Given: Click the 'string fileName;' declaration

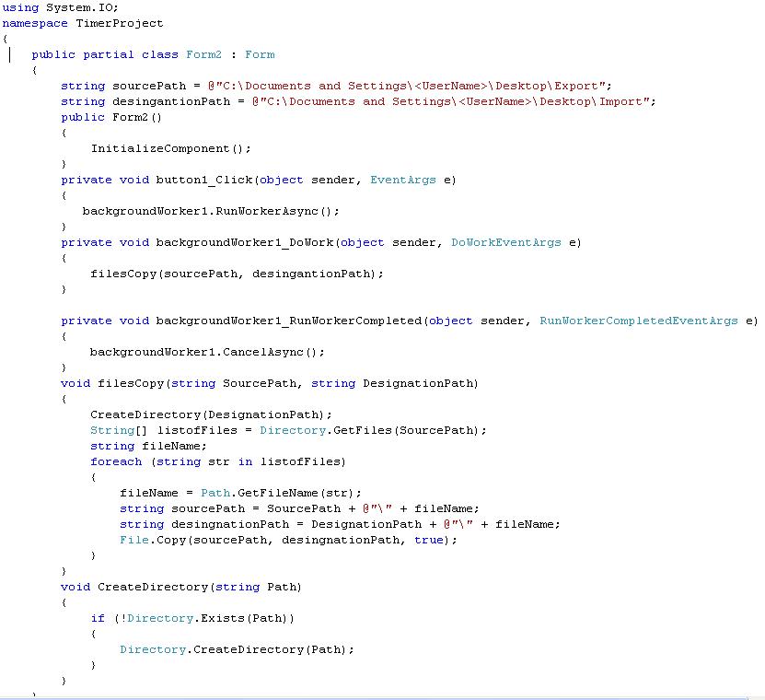Looking at the screenshot, I should pos(148,446).
